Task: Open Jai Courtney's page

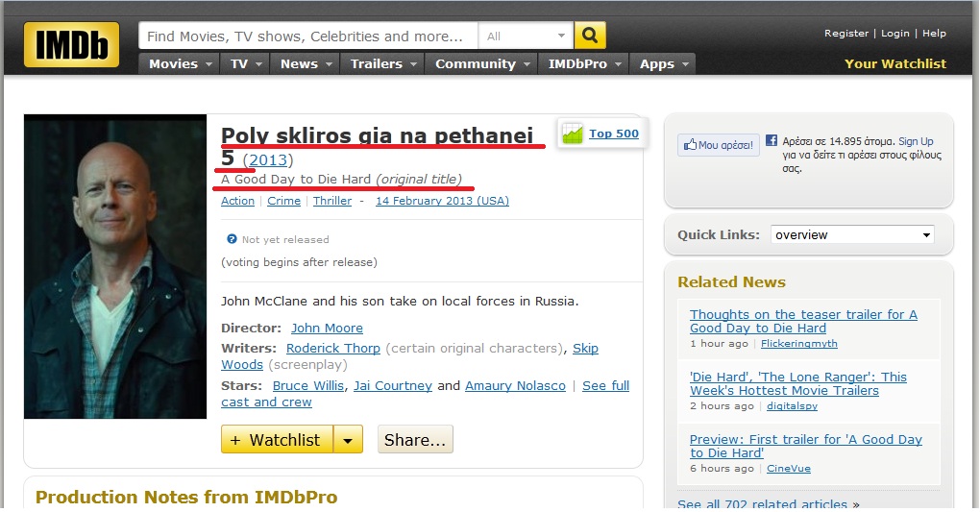Action: [393, 386]
